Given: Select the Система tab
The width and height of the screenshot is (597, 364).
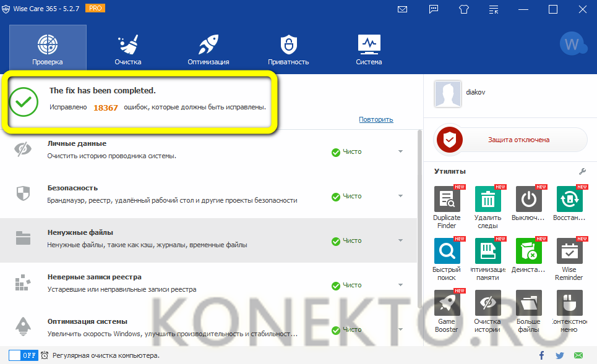Looking at the screenshot, I should [x=369, y=49].
